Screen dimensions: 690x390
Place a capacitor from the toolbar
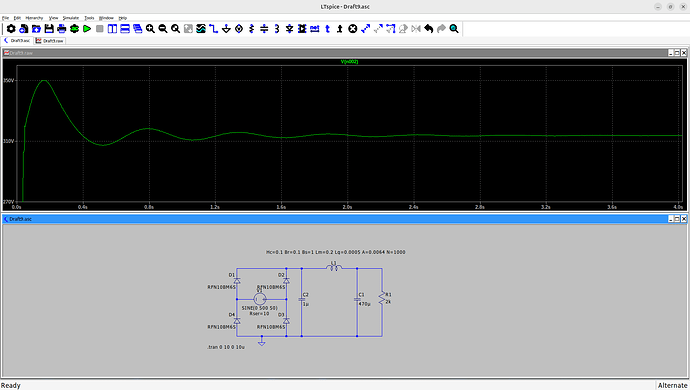(x=264, y=29)
